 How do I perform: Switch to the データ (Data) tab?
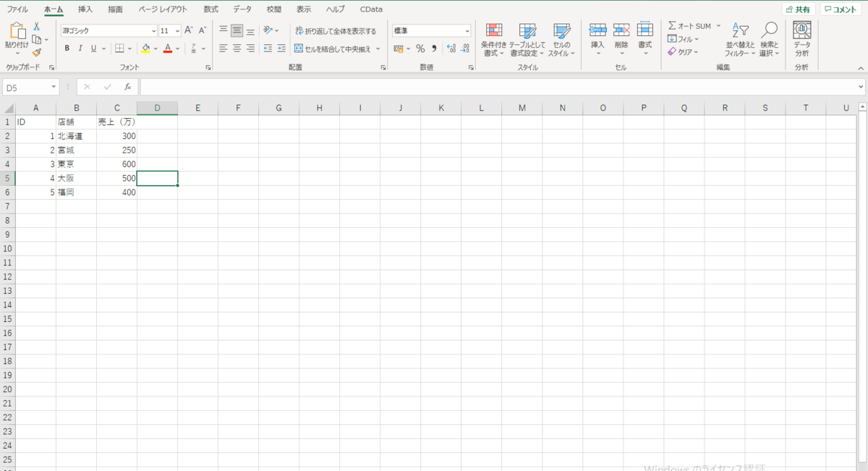click(242, 9)
